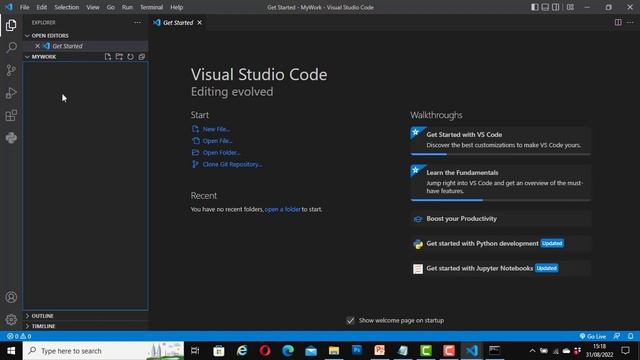Toggle the primary side bar layout button

tap(534, 7)
